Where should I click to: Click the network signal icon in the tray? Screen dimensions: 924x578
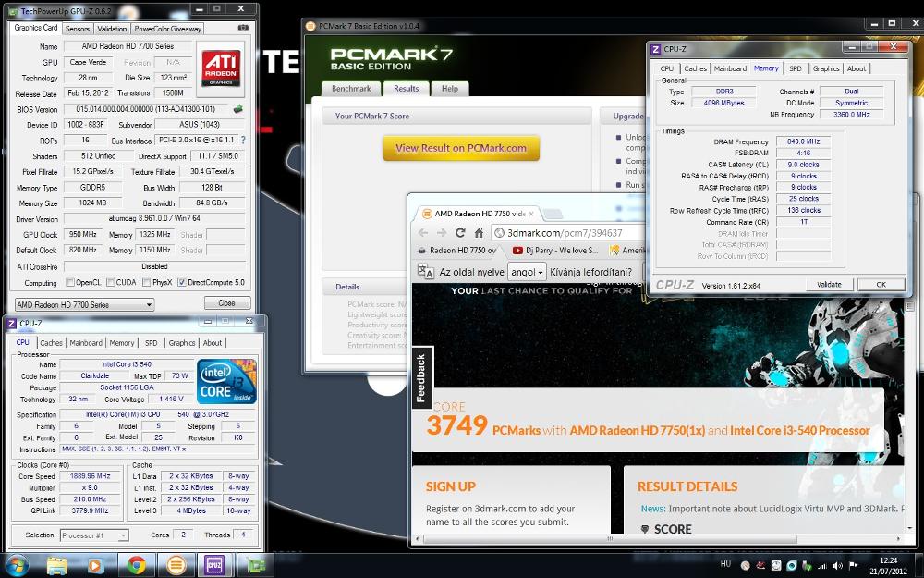coord(822,566)
